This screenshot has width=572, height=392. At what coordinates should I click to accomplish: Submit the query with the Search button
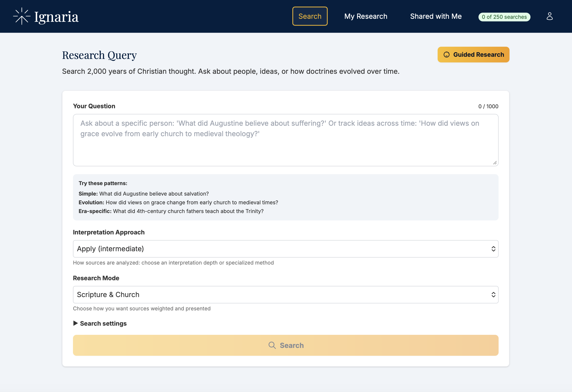[286, 345]
